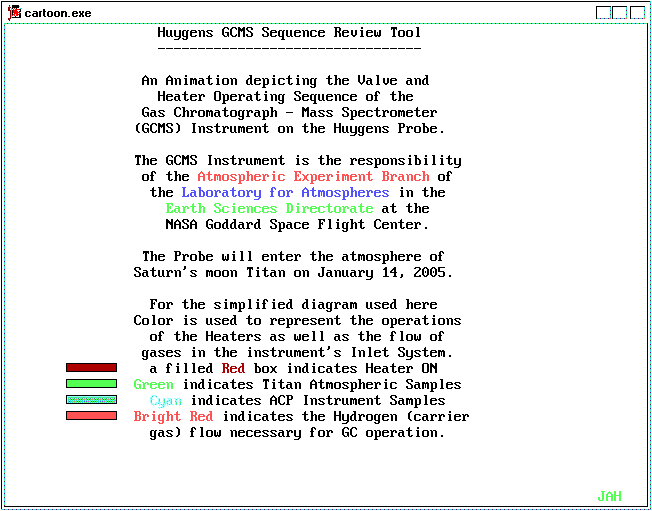
Task: Click the "Bright Red" colored words
Action: 173,416
